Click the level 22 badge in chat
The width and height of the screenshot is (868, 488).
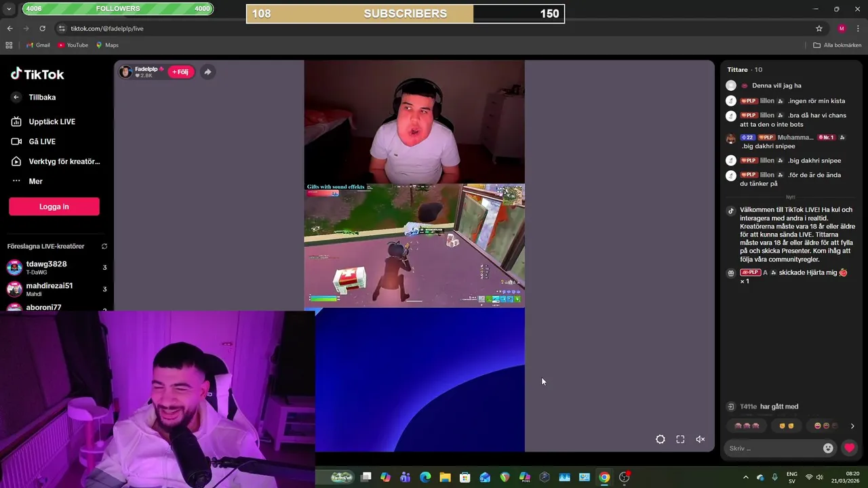pyautogui.click(x=747, y=138)
